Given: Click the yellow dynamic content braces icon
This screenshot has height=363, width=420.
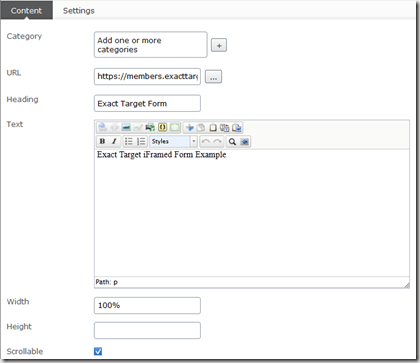Looking at the screenshot, I should point(162,127).
